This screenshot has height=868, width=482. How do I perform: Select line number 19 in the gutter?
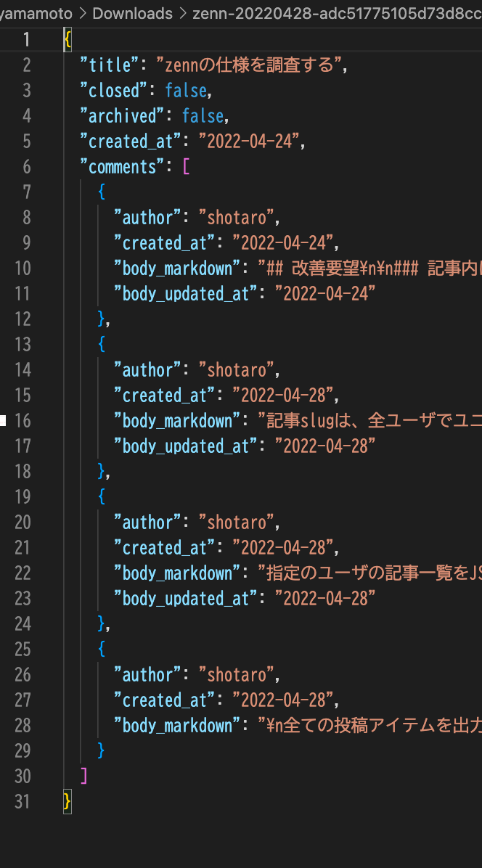(23, 496)
